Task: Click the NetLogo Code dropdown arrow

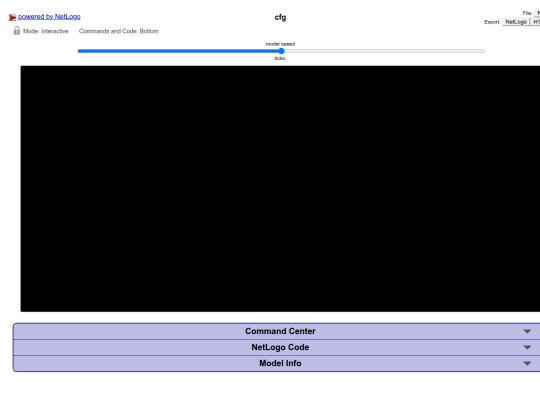Action: coord(527,347)
